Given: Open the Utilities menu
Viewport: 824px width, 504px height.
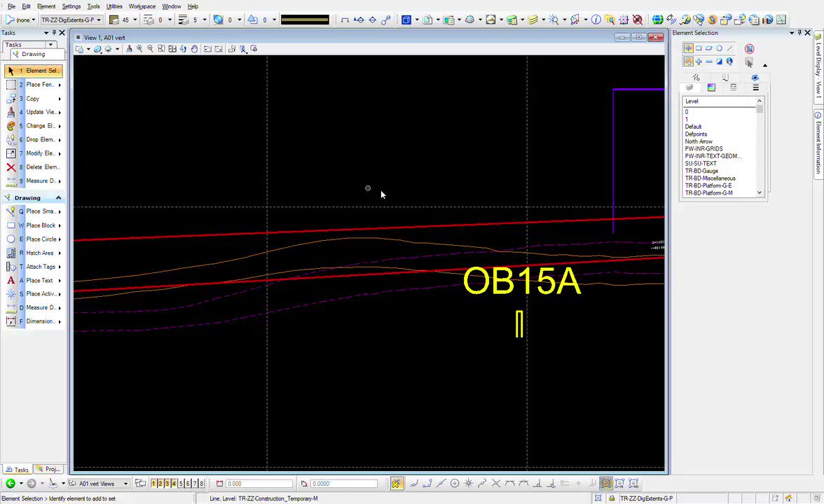Looking at the screenshot, I should [x=114, y=6].
